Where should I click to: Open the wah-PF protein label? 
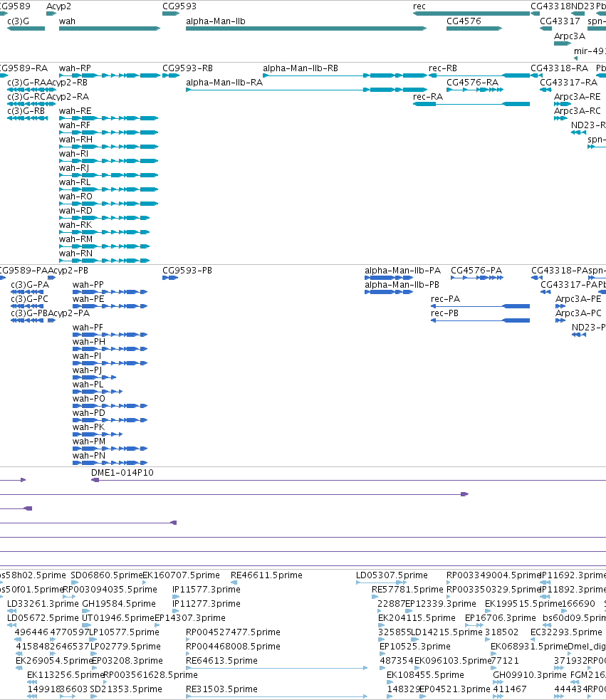88,328
